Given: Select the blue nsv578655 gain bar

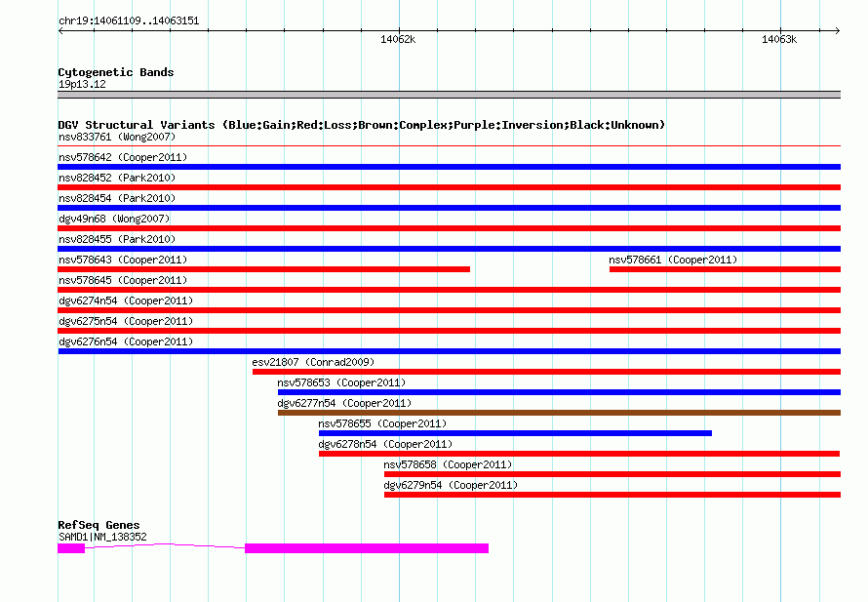Looking at the screenshot, I should coord(515,433).
